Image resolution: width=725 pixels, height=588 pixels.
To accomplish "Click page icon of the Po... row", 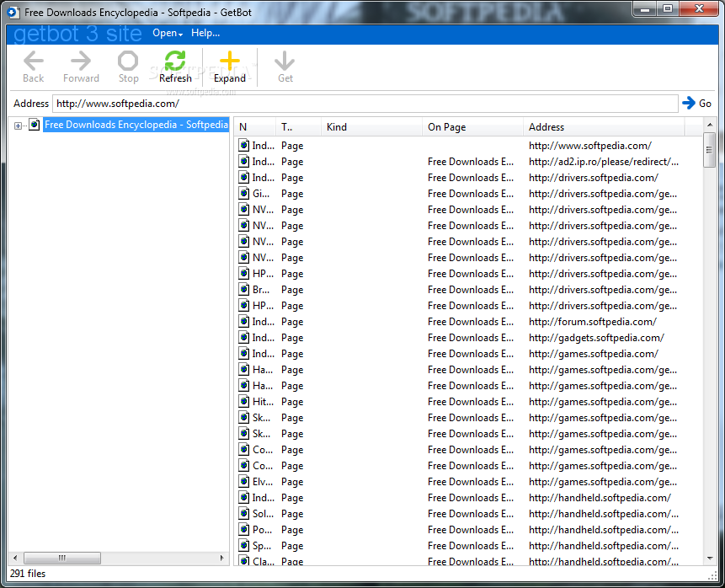I will tap(243, 530).
